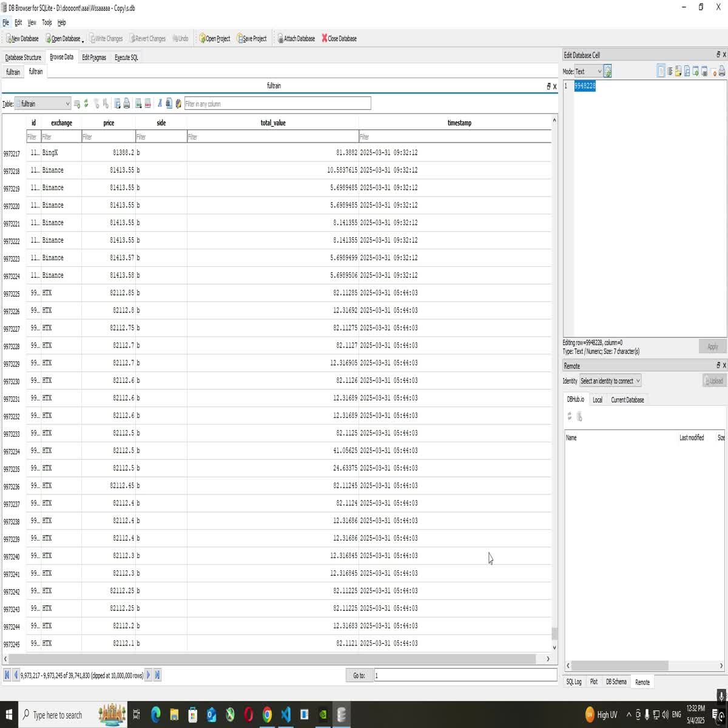
Task: Click the filter field under the exchange column
Action: point(61,137)
